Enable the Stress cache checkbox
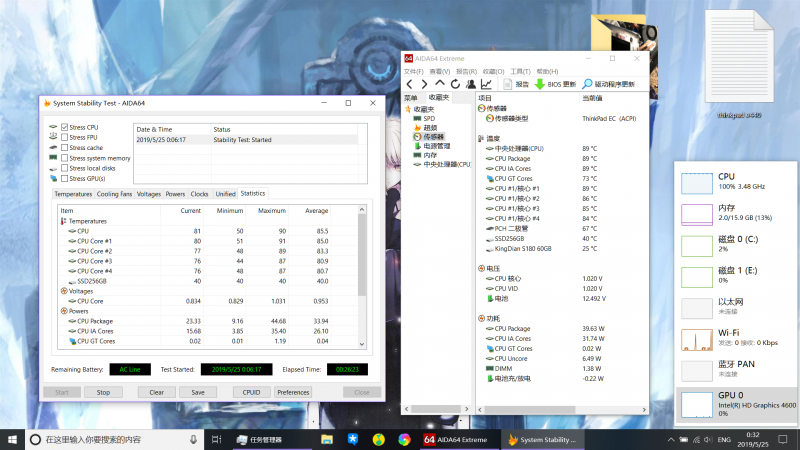Image resolution: width=800 pixels, height=450 pixels. tap(65, 147)
